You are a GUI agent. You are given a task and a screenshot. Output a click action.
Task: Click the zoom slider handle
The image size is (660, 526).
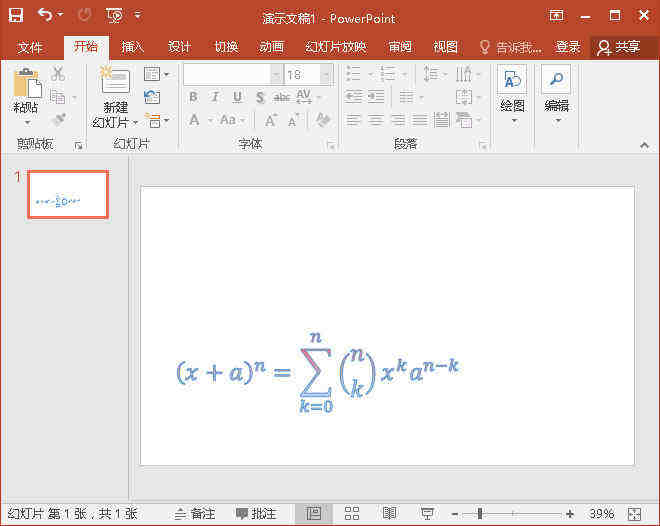(479, 514)
